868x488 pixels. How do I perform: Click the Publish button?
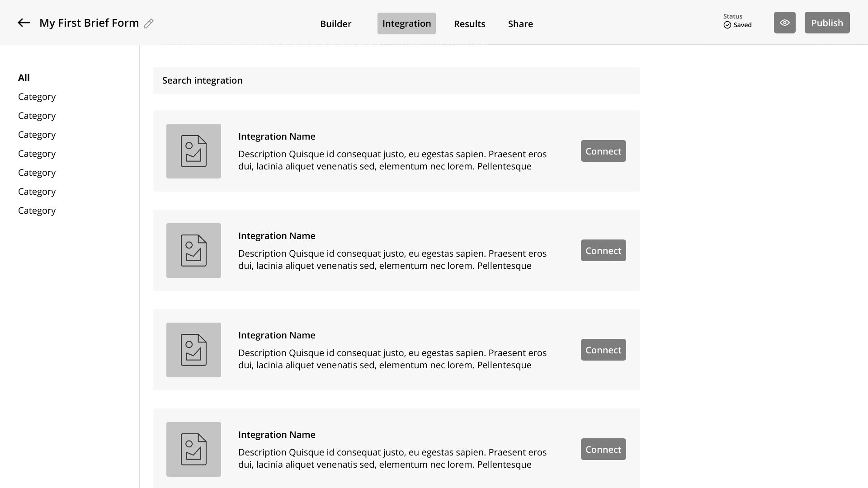click(827, 22)
